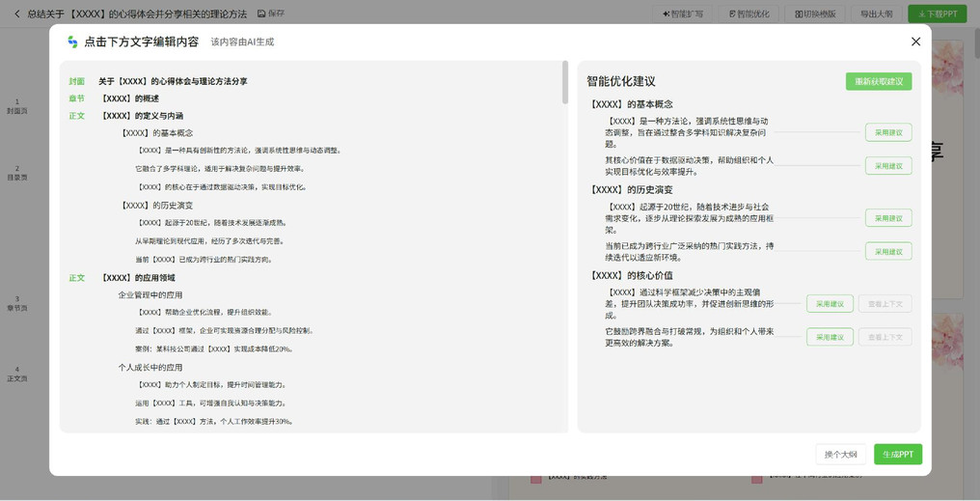This screenshot has width=980, height=501.
Task: Adopt the suggestion about 起源于20世纪
Action: click(x=887, y=218)
